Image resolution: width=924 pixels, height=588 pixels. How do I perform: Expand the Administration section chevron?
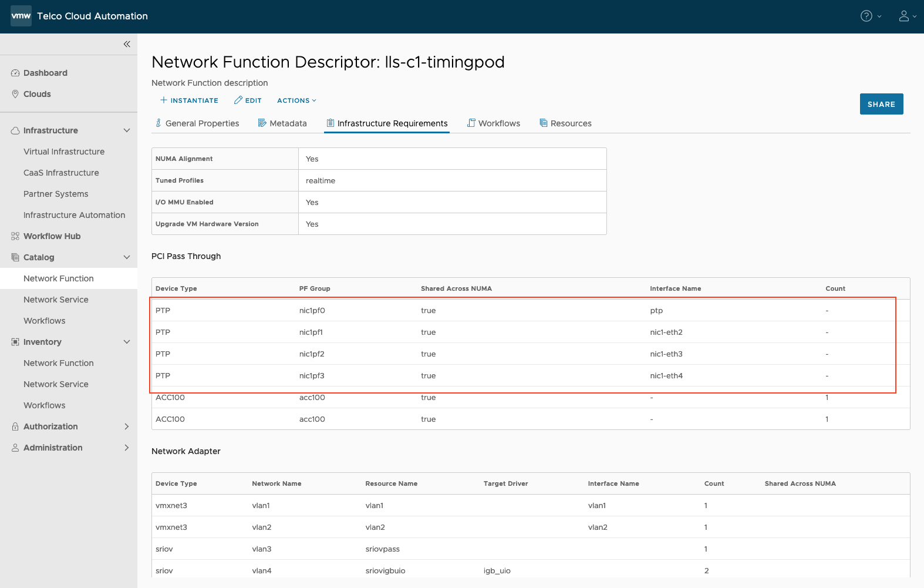click(x=127, y=448)
